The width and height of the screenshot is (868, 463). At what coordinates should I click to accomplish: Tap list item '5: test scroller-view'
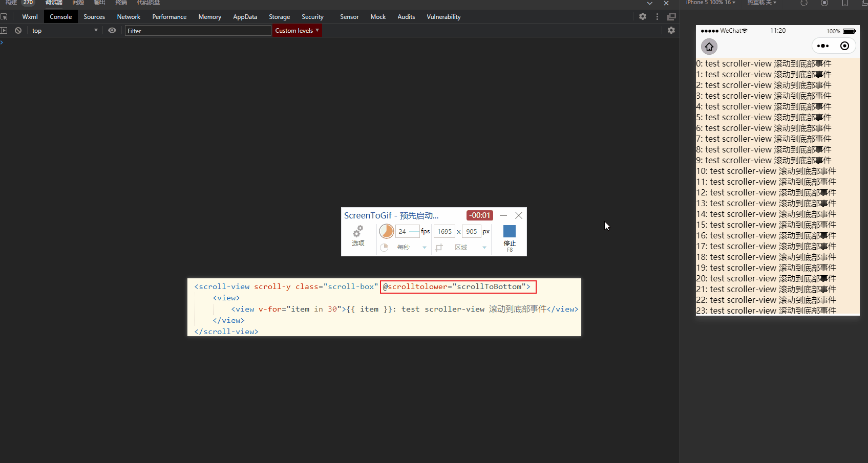[764, 117]
